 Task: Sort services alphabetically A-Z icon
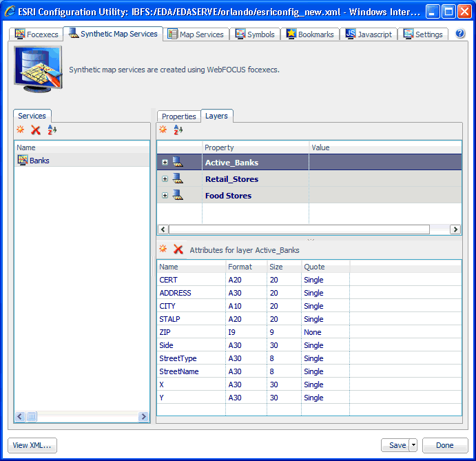click(x=52, y=130)
